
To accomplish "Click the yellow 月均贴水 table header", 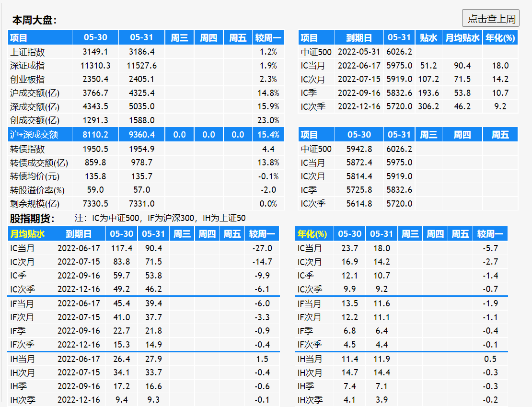I will 27,234.
